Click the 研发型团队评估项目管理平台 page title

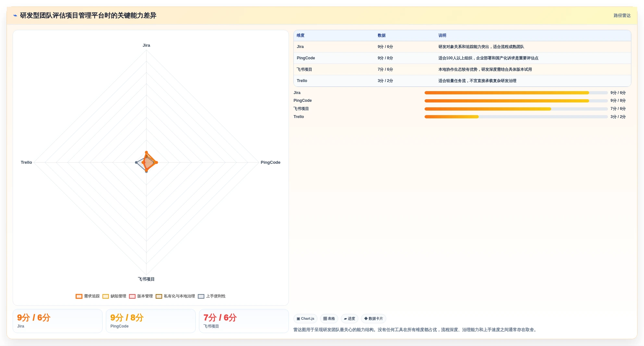[x=88, y=16]
